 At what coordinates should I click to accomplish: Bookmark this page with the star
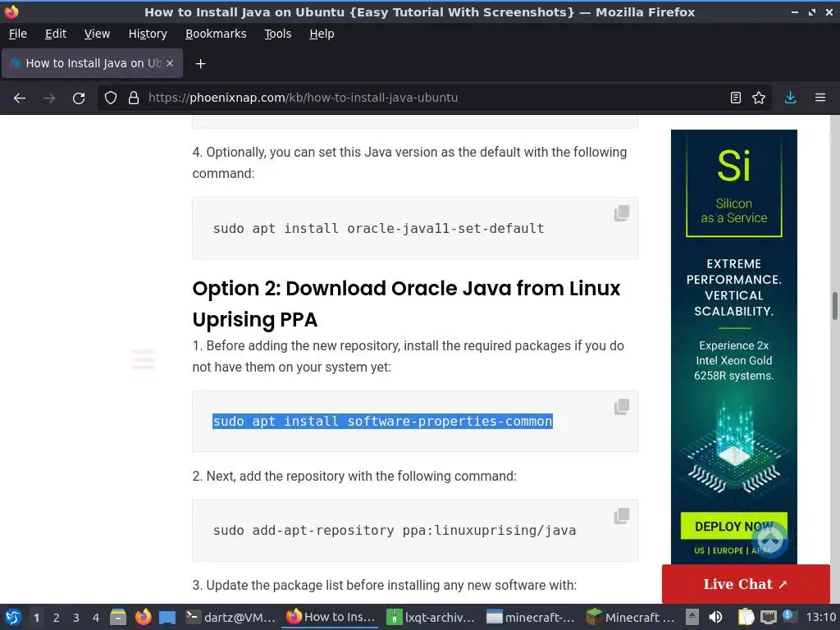click(x=759, y=98)
